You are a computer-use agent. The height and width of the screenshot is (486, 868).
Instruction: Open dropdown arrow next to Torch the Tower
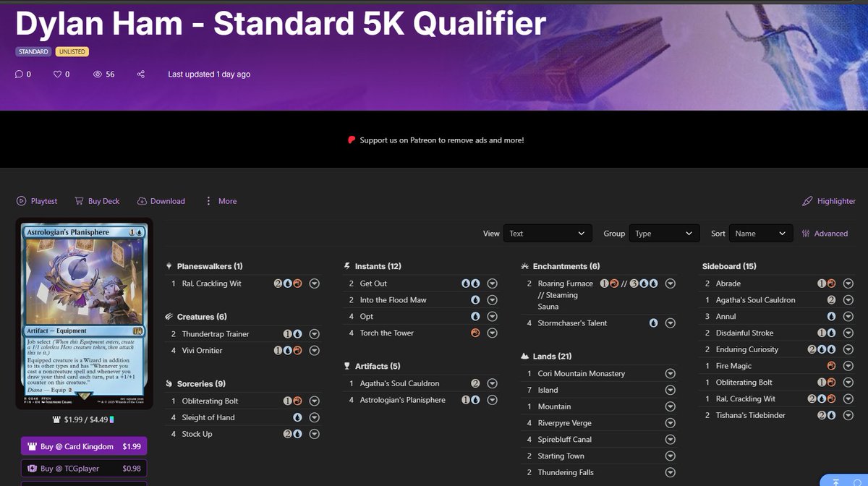(x=492, y=333)
